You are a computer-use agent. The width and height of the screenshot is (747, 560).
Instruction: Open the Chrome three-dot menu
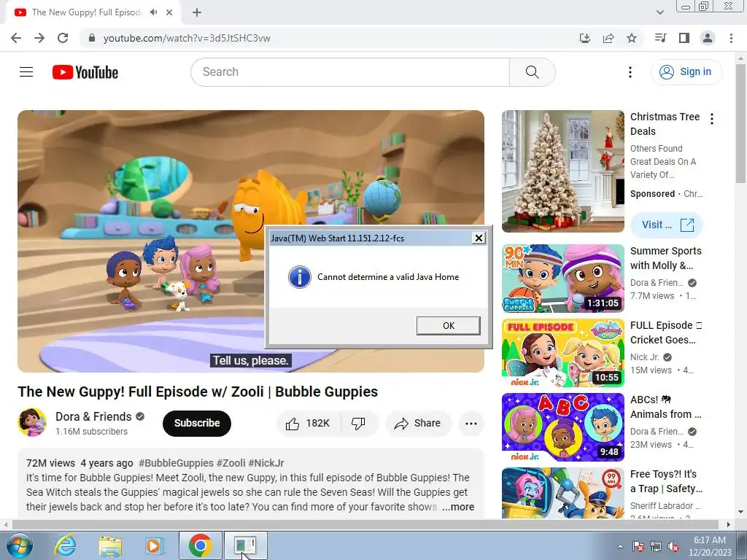[731, 38]
